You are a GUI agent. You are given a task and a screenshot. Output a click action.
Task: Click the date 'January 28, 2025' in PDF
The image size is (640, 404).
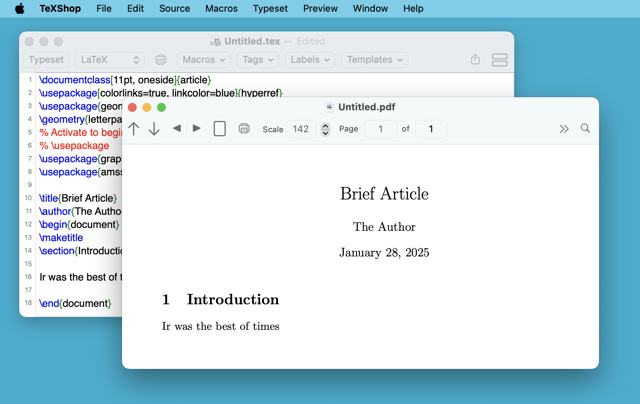[384, 253]
